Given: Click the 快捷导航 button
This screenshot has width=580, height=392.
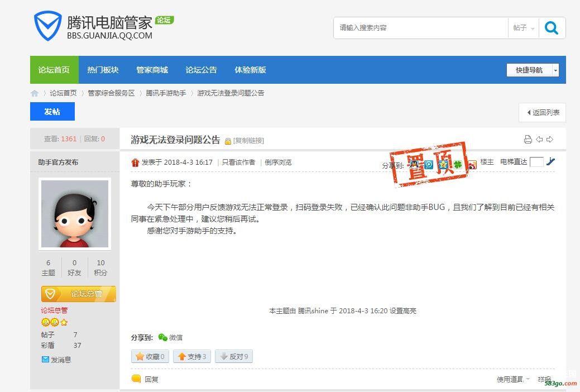Looking at the screenshot, I should point(529,70).
